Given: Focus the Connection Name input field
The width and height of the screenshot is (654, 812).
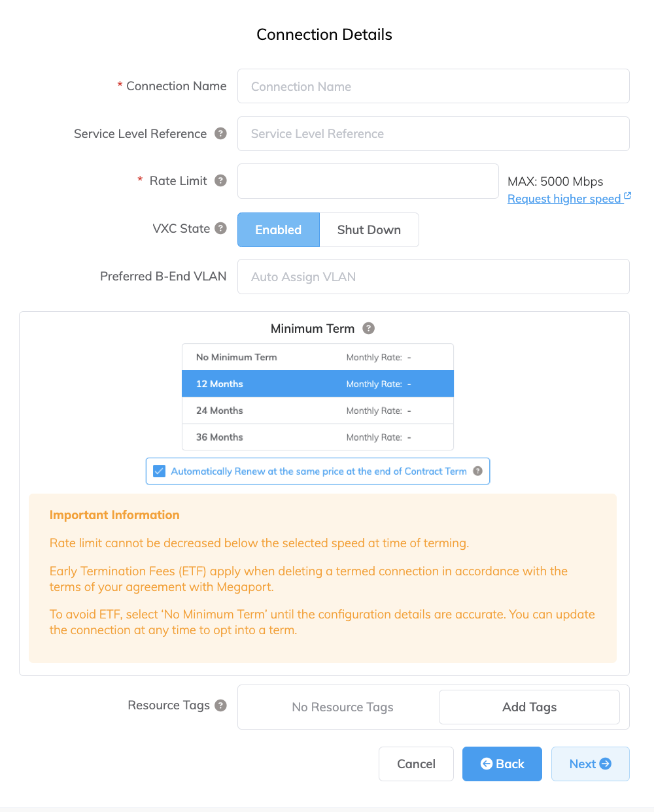Looking at the screenshot, I should point(433,86).
